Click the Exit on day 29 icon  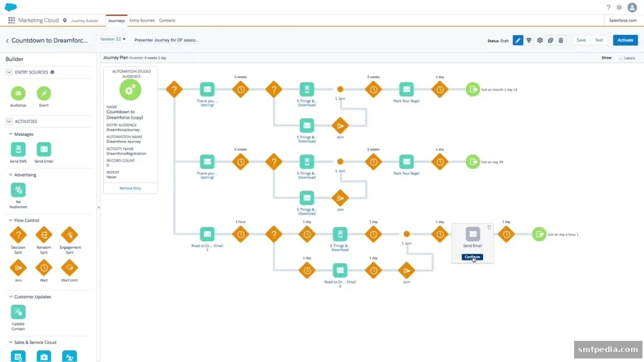473,162
